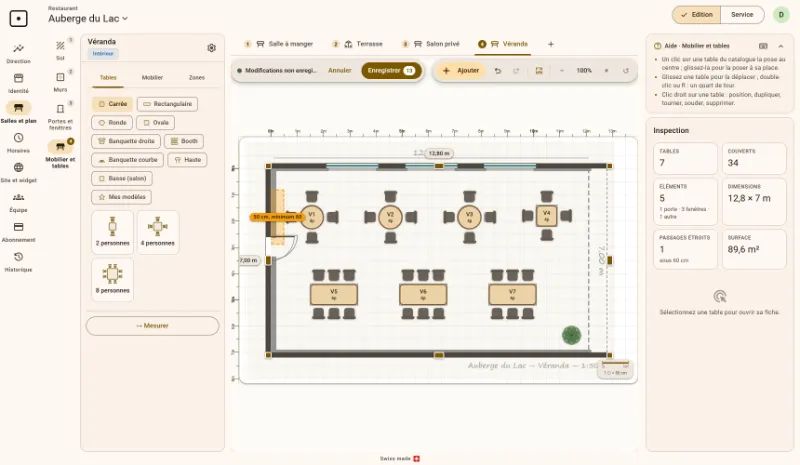Select the Ronde table shape
The width and height of the screenshot is (800, 465).
[112, 123]
